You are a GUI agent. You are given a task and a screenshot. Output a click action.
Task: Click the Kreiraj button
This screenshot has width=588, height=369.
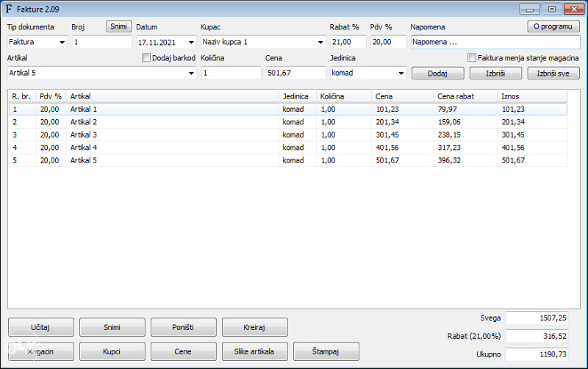(x=254, y=327)
